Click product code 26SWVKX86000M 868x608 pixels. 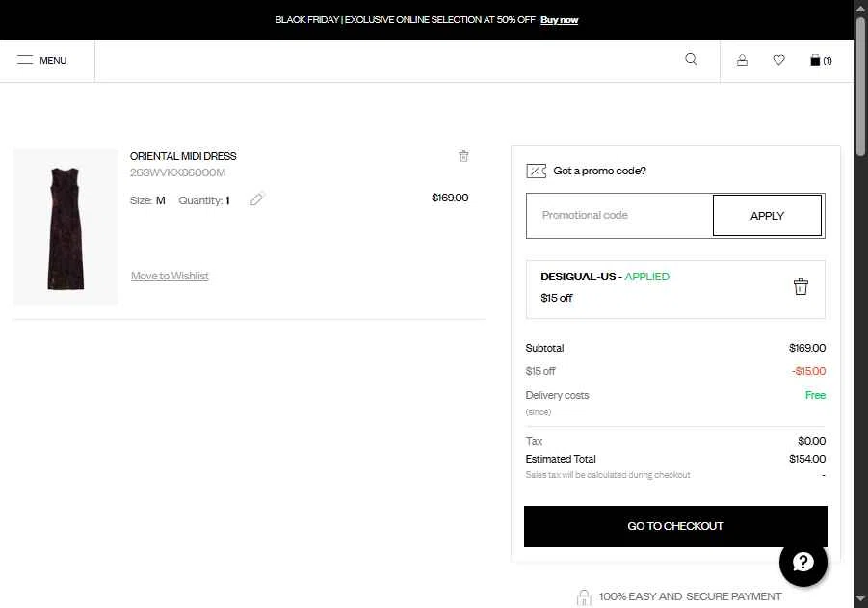tap(177, 172)
